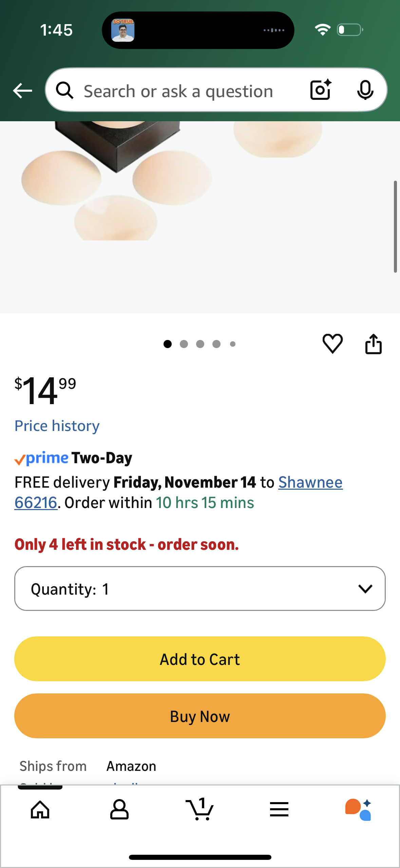Expand quantity options with the chevron
Screen dimensions: 400x868
pos(366,589)
